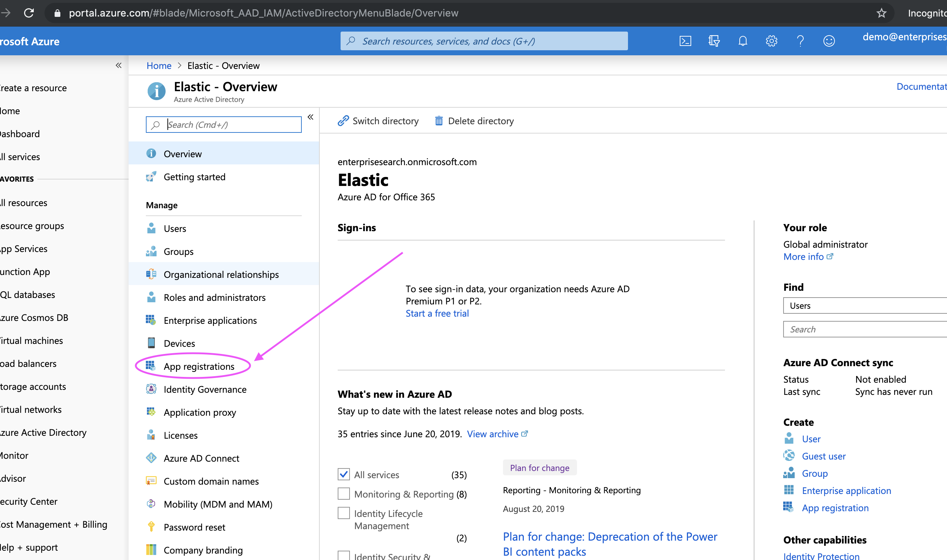Open Cloud Shell from the top bar

tap(685, 41)
